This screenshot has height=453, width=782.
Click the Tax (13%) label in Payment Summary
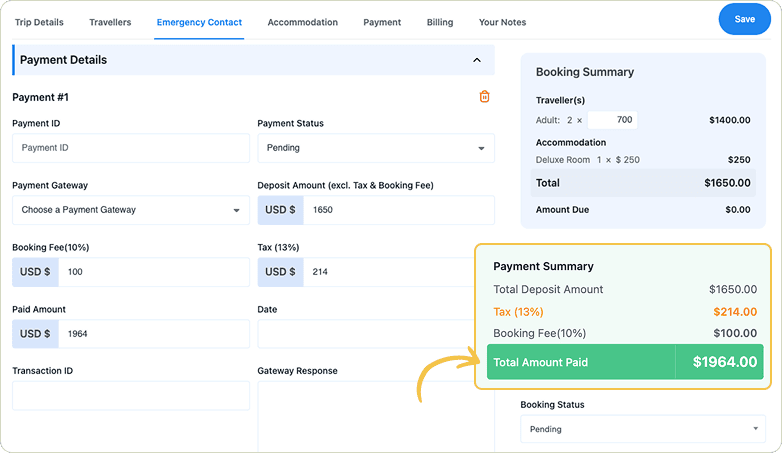(518, 312)
